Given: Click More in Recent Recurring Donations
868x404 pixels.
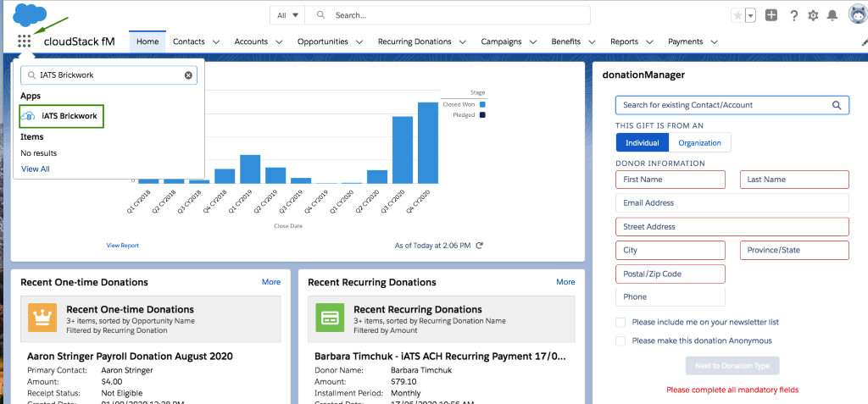Looking at the screenshot, I should point(565,282).
